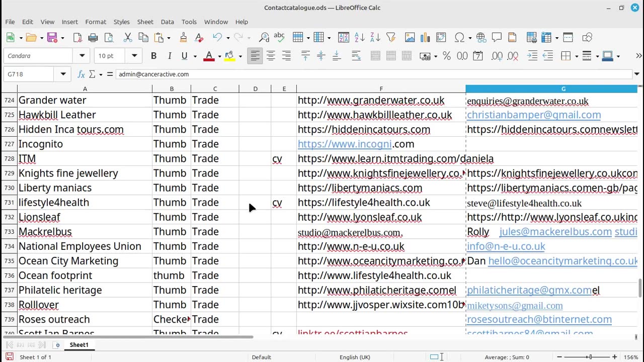Open the Format menu

96,22
